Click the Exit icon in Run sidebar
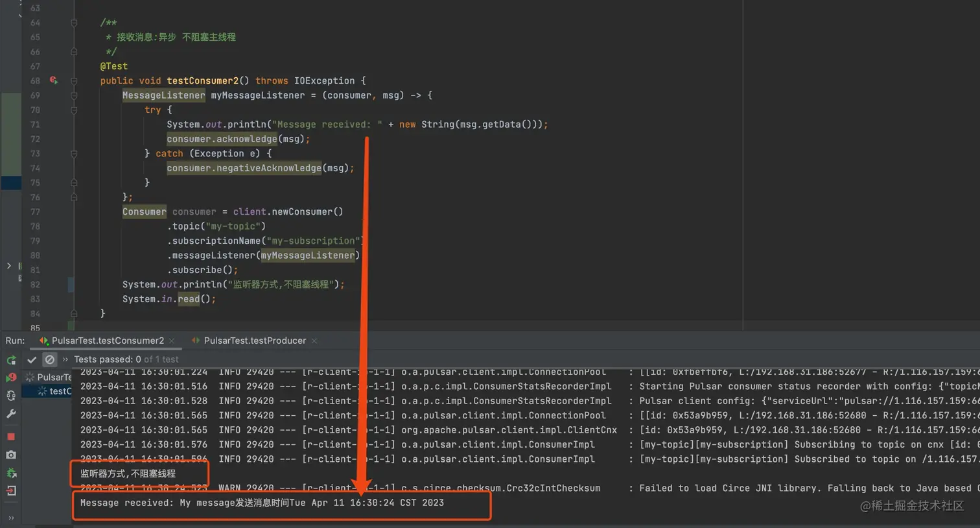This screenshot has height=528, width=980. 11,491
